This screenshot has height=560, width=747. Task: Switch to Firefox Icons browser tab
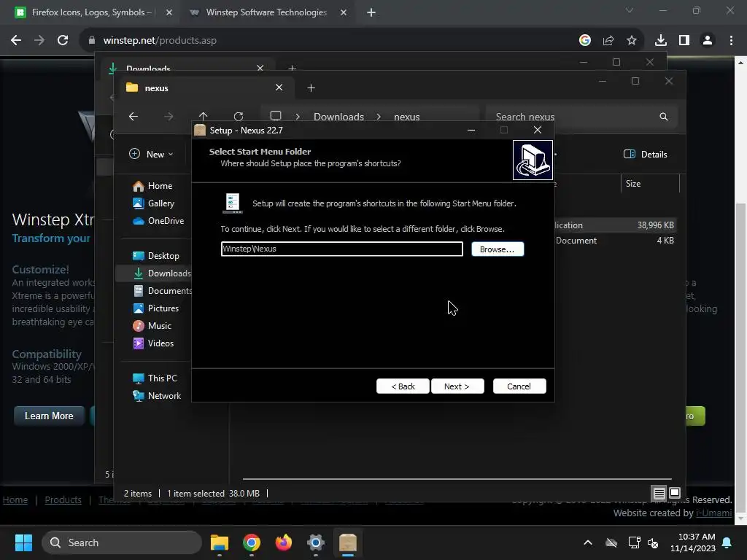coord(91,12)
